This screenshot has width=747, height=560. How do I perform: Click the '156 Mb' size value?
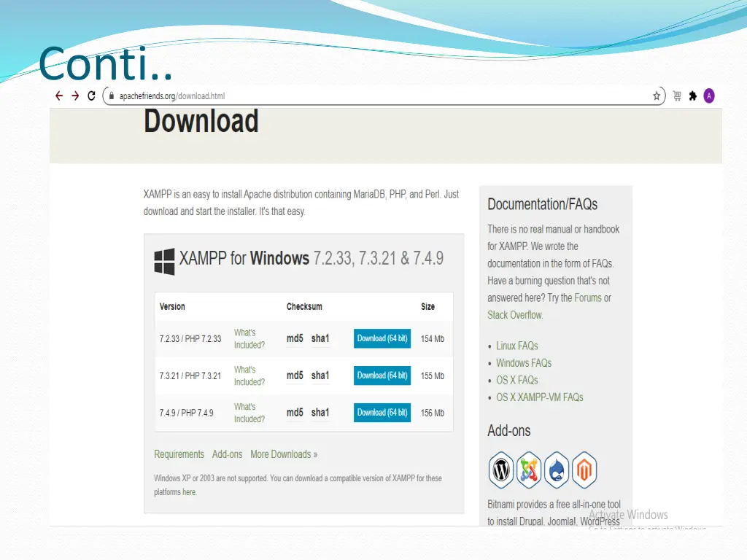(x=433, y=413)
